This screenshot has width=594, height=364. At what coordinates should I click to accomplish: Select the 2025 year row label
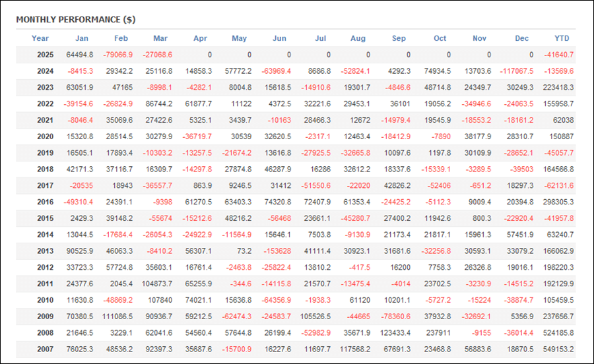click(x=45, y=55)
